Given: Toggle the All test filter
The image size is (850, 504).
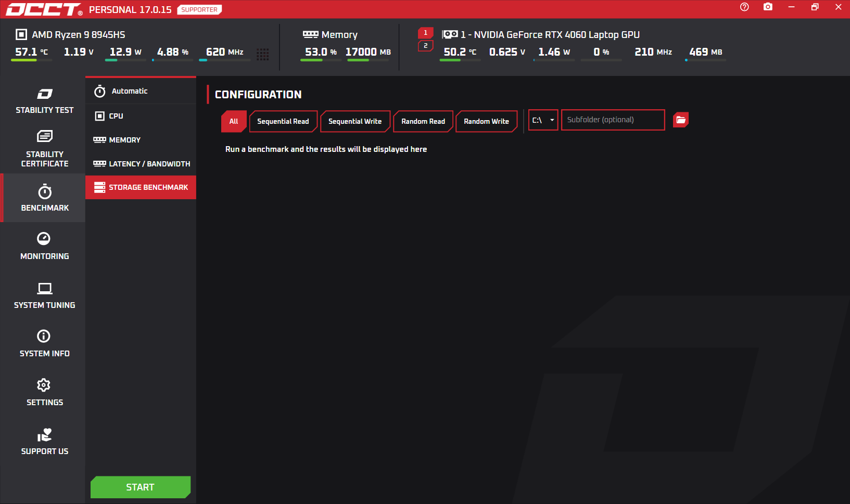Looking at the screenshot, I should 234,121.
